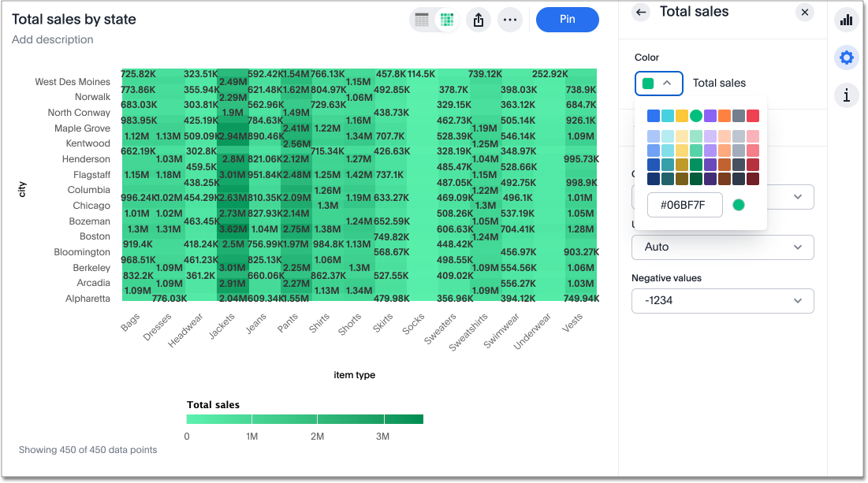
Task: Open the share/export icon in the toolbar
Action: coord(479,20)
